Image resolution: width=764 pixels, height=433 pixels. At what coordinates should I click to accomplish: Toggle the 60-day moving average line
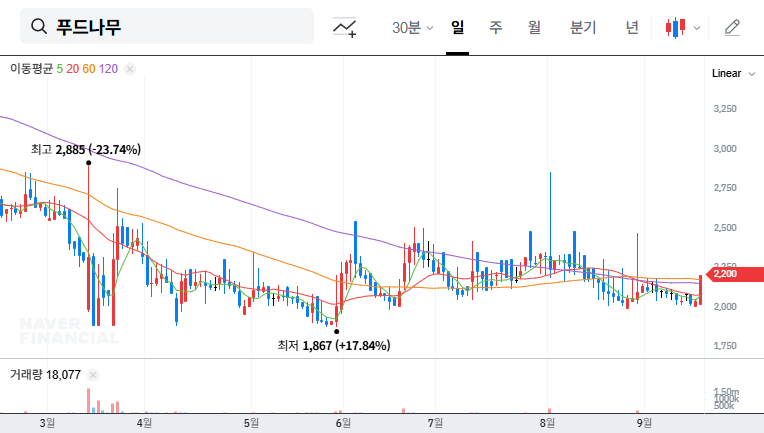[x=89, y=69]
